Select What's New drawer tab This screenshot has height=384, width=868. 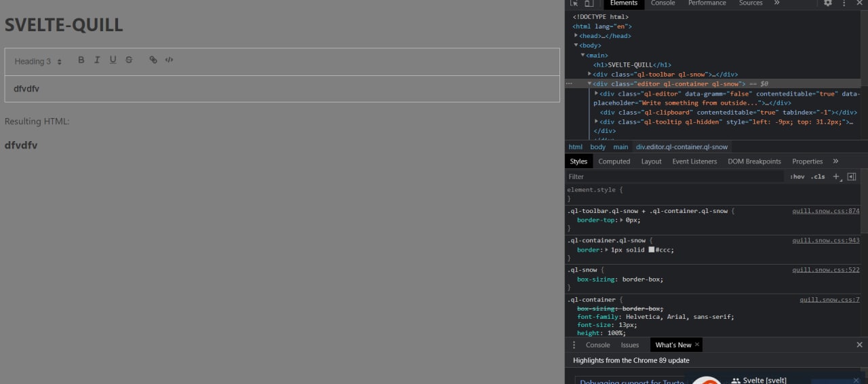tap(673, 345)
